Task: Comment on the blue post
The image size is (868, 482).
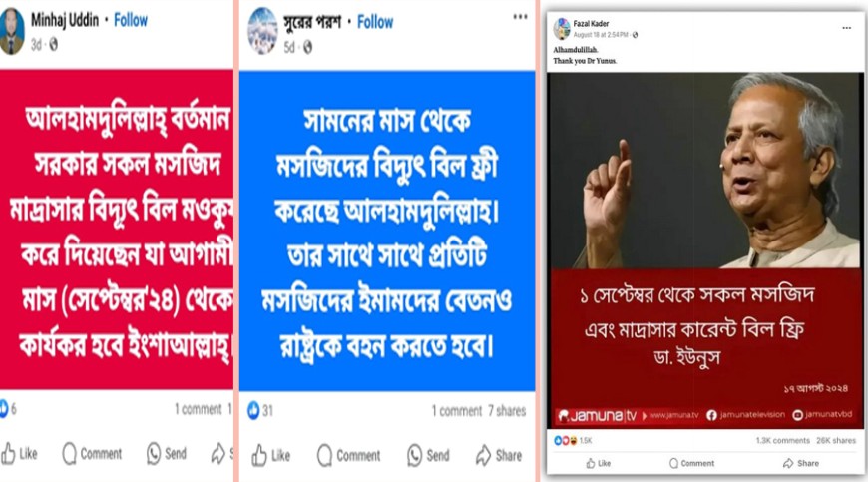Action: click(x=349, y=455)
